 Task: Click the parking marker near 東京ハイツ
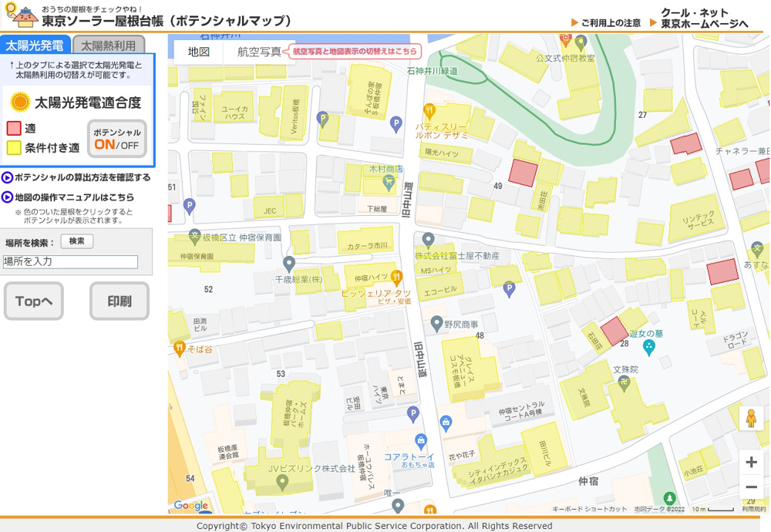413,415
